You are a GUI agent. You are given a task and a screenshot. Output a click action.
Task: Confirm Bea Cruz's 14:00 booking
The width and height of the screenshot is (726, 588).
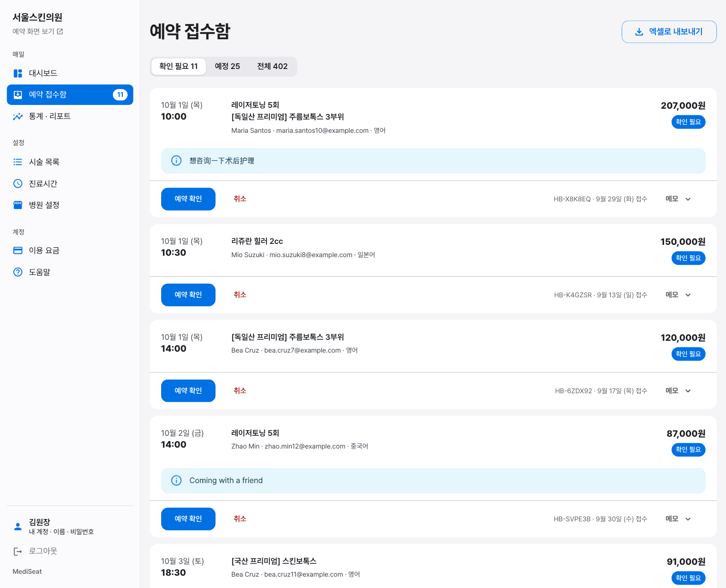(188, 391)
